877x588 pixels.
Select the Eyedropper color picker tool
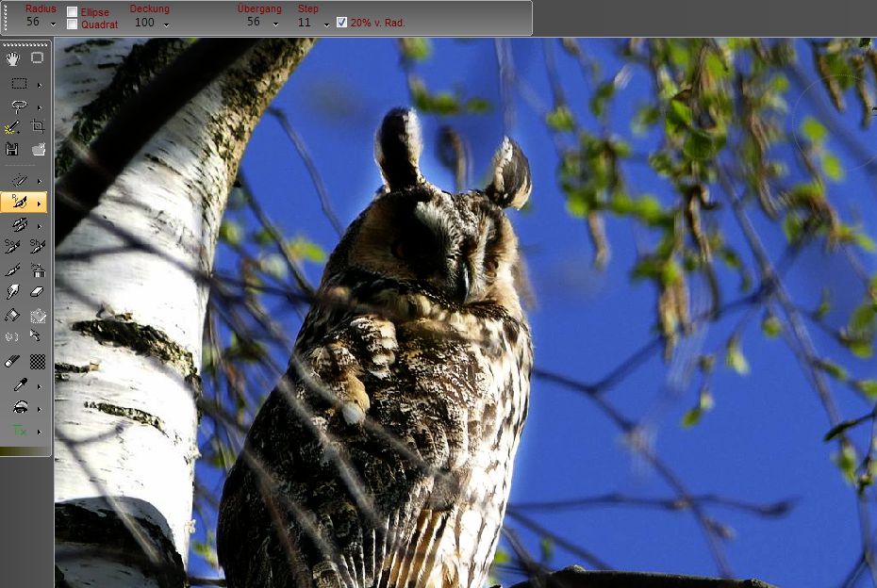(18, 384)
